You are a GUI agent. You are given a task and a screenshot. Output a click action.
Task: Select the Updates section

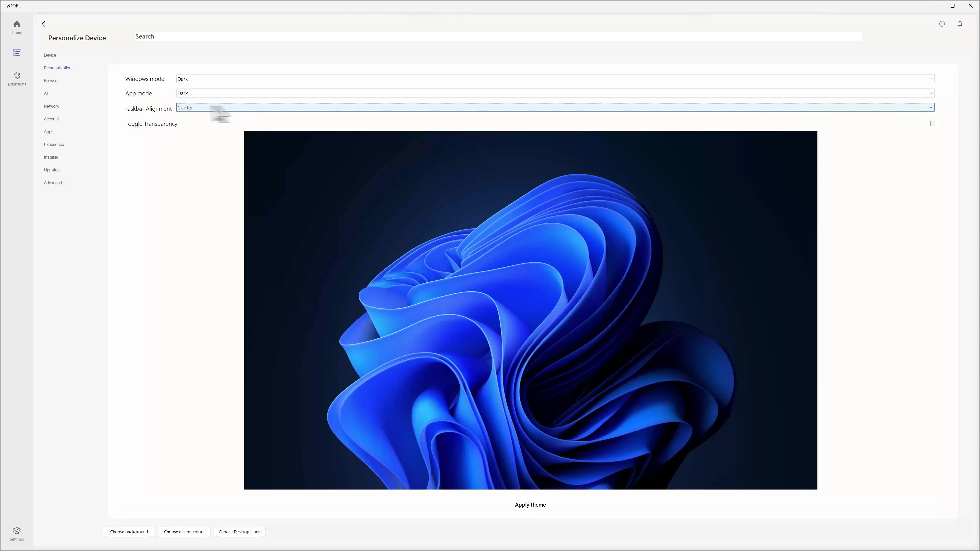coord(51,170)
